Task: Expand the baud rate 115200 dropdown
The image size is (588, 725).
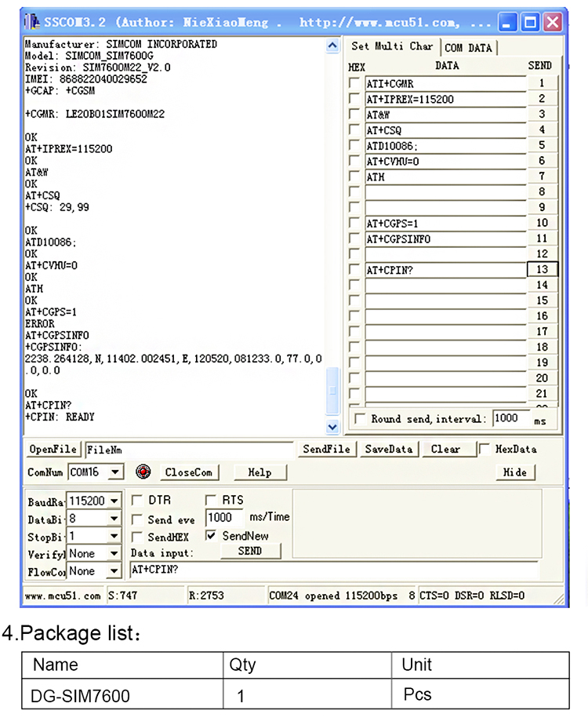Action: tap(114, 501)
